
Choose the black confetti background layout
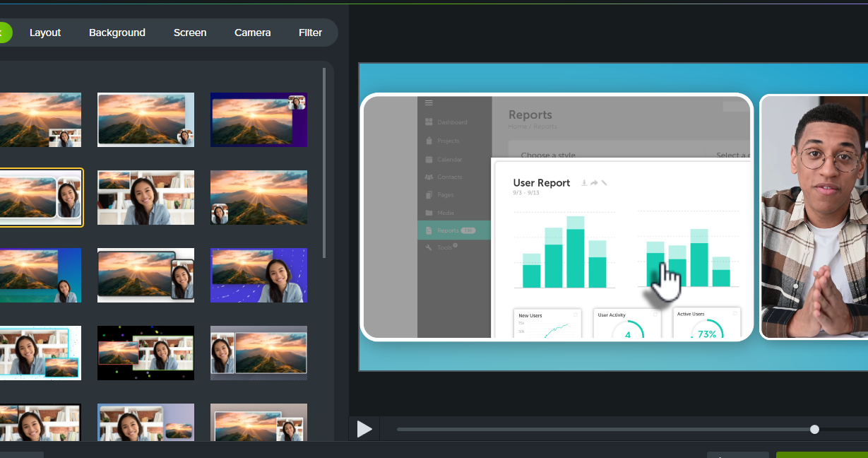tap(145, 353)
